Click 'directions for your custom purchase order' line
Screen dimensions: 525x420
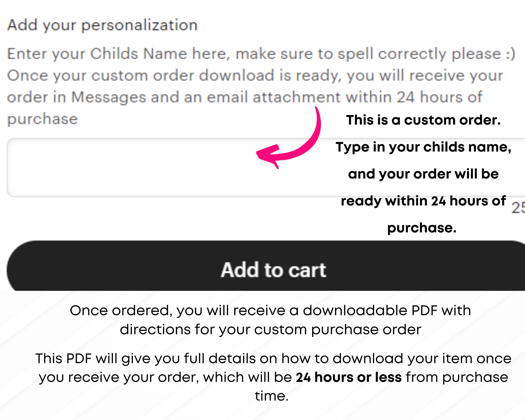coord(270,330)
